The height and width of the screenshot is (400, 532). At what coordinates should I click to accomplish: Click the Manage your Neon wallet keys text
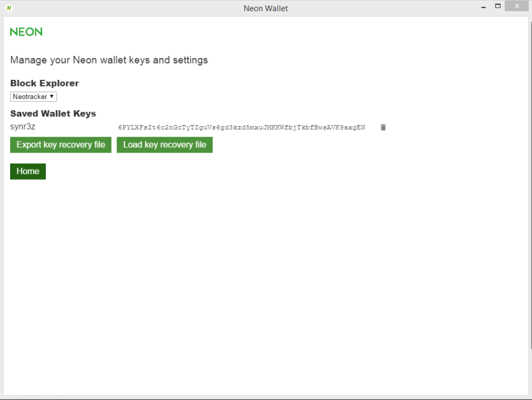[x=109, y=60]
